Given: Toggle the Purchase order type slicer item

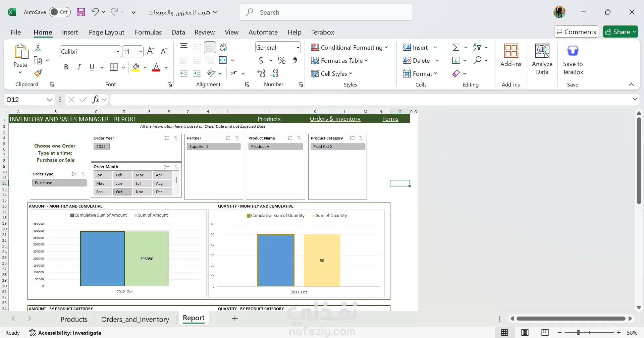Looking at the screenshot, I should pyautogui.click(x=59, y=183).
